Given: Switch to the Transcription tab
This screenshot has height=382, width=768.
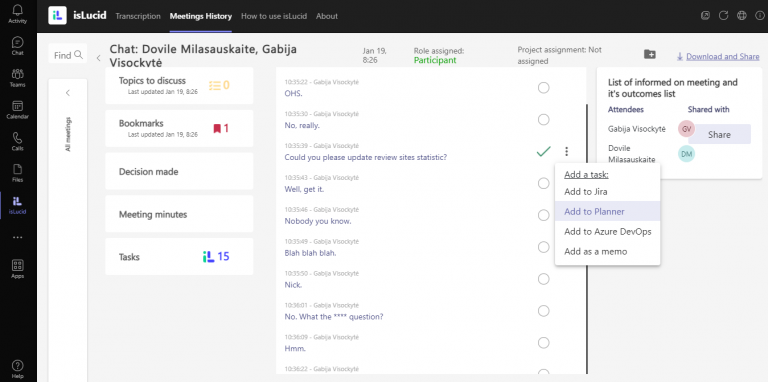Looking at the screenshot, I should (138, 16).
